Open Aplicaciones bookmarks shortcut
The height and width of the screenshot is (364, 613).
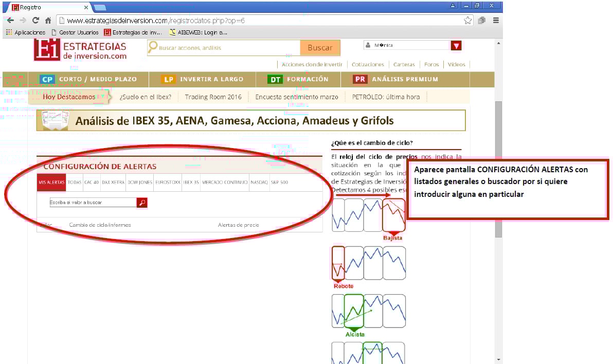tap(25, 32)
